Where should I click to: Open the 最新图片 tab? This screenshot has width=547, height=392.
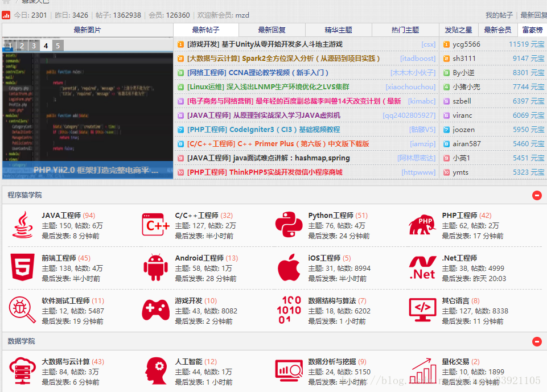tap(87, 30)
